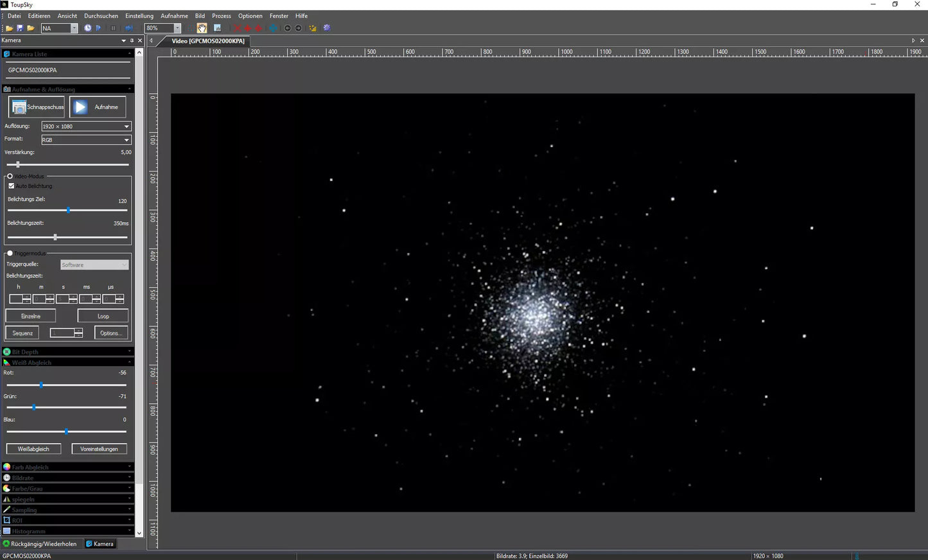Switch to the Rückgängig/Wiederholen tab

tap(41, 543)
